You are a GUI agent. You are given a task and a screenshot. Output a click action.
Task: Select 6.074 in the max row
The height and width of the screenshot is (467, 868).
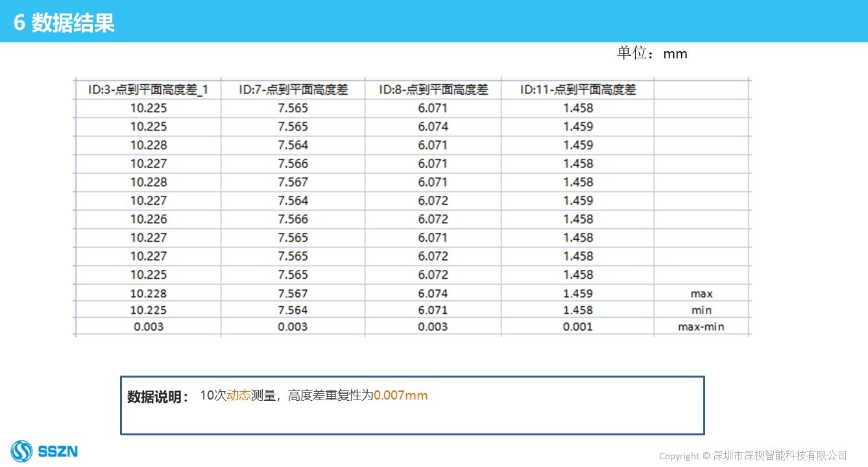click(x=433, y=294)
